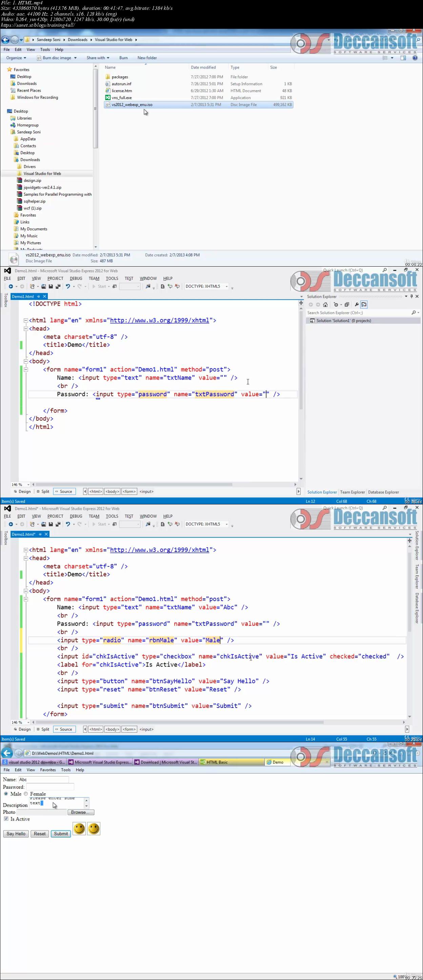423x980 pixels.
Task: Click Description textarea scroll-up arrow
Action: pyautogui.click(x=87, y=801)
